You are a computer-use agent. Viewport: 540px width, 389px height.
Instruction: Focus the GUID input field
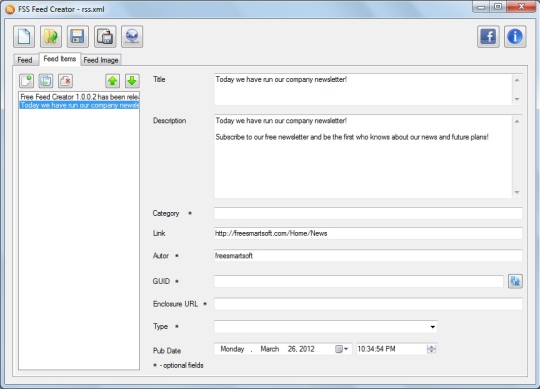(359, 281)
